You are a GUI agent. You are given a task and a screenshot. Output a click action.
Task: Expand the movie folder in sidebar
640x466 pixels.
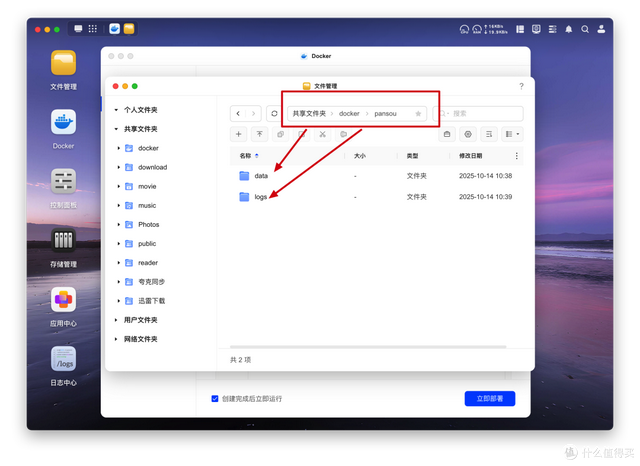click(x=119, y=186)
